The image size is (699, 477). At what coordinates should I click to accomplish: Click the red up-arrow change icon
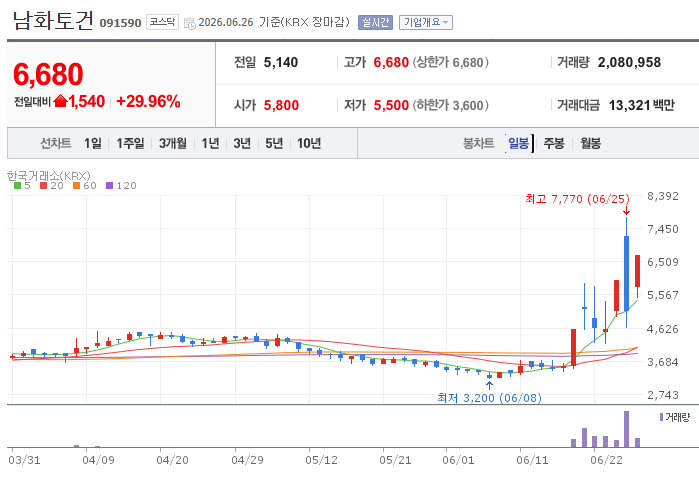(x=60, y=101)
